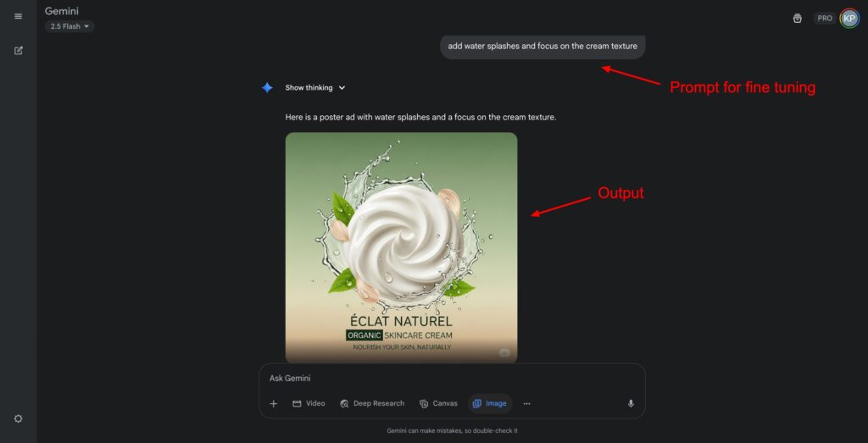Click the plus attach icon
Viewport: 868px width, 443px height.
(x=274, y=404)
